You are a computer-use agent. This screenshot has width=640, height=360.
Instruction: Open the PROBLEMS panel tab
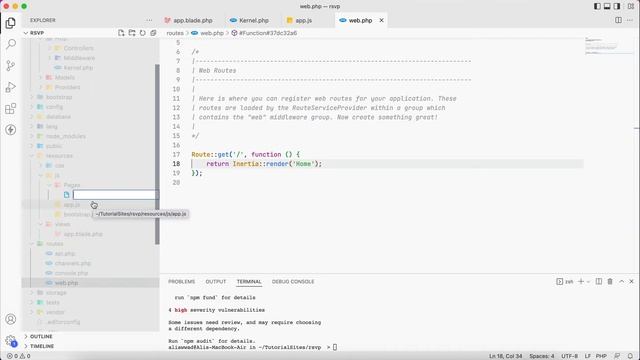[x=182, y=282]
